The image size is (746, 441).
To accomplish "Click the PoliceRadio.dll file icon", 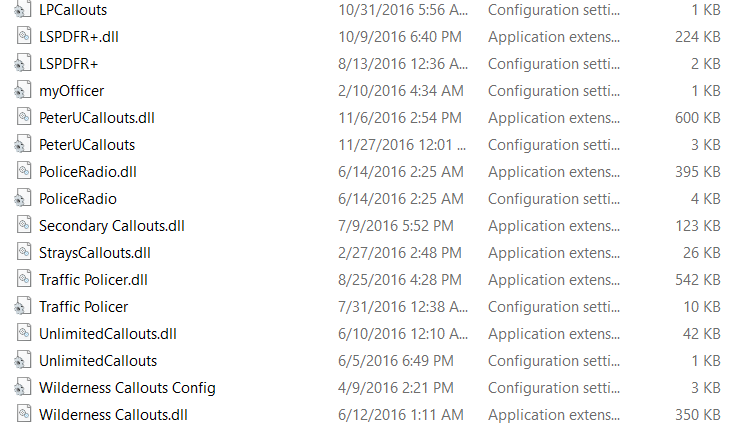I will pyautogui.click(x=23, y=171).
